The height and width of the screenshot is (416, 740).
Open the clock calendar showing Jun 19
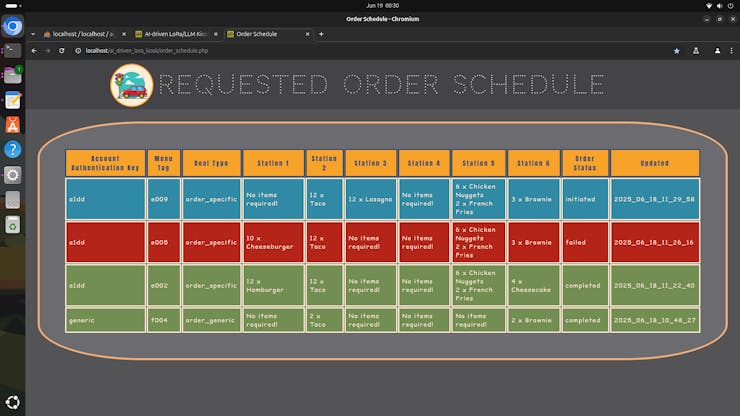[369, 5]
